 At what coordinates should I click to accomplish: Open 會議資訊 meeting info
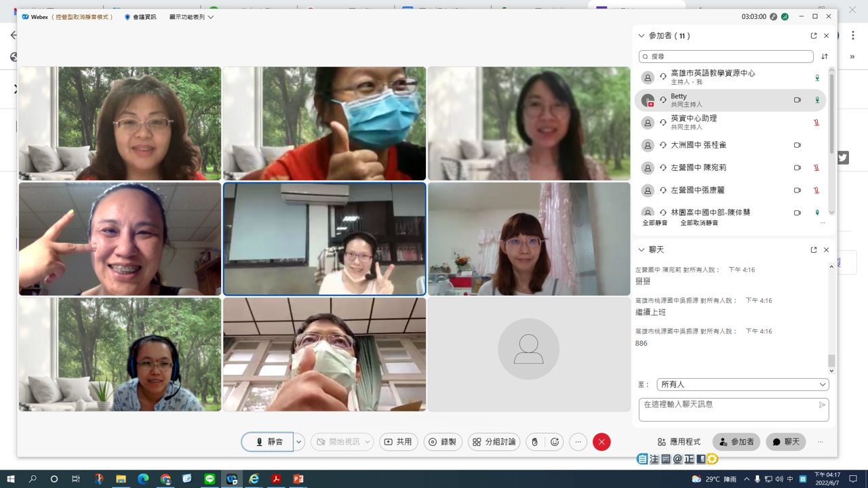(140, 17)
